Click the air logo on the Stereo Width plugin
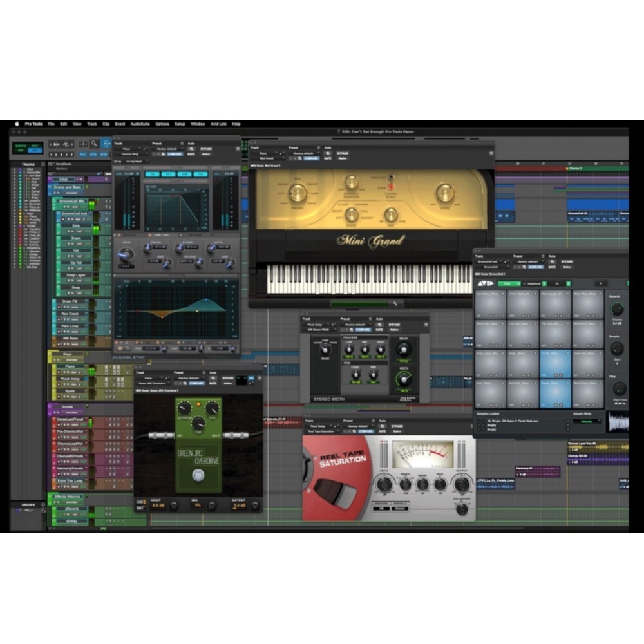 pyautogui.click(x=408, y=398)
